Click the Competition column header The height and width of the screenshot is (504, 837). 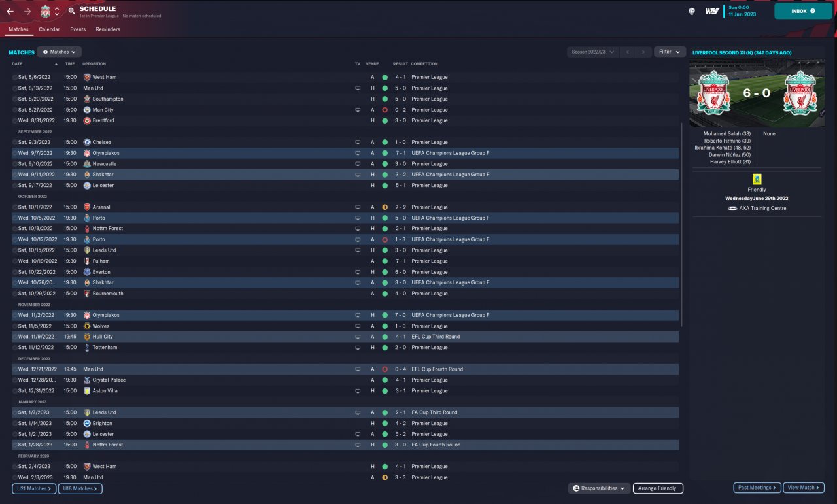pos(424,64)
